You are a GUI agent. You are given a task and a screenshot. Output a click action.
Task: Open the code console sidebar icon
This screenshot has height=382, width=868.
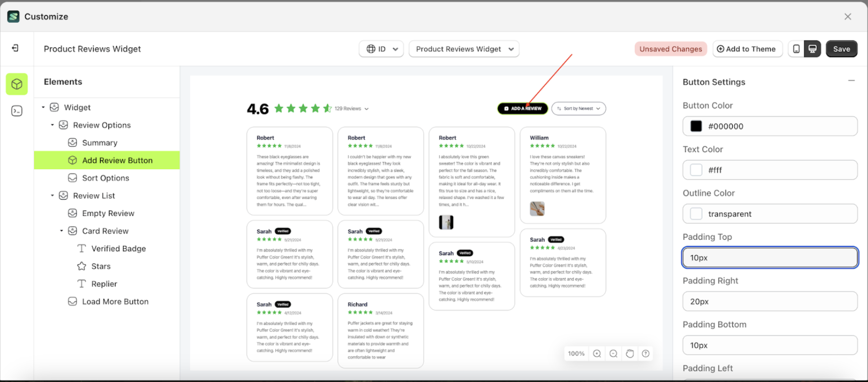17,111
